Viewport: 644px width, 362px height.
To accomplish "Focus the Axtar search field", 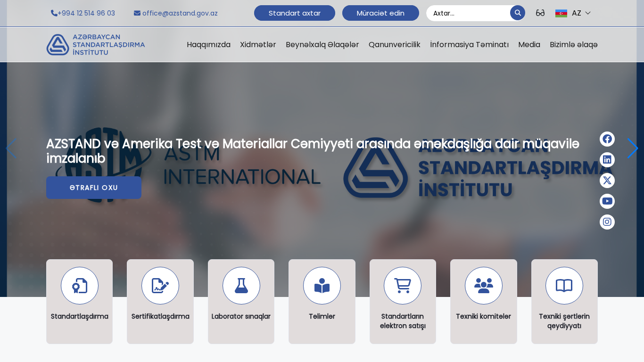I will 469,13.
